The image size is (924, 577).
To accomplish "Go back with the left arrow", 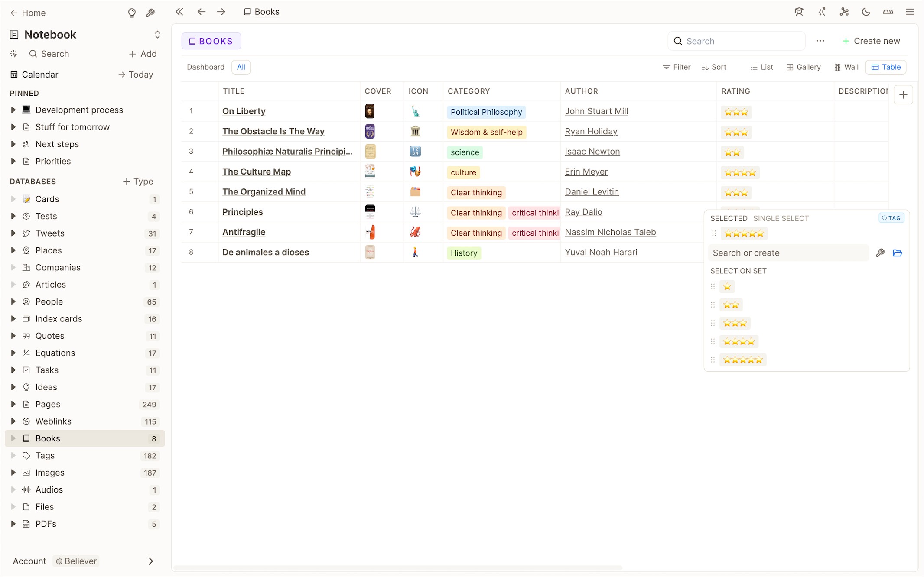I will pyautogui.click(x=201, y=12).
